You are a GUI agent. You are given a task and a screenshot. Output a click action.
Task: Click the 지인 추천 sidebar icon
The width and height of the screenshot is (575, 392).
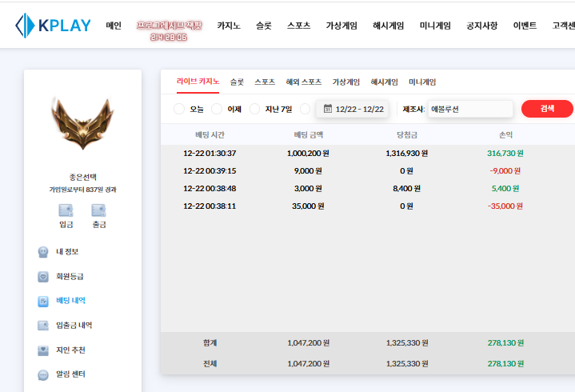[x=43, y=350]
